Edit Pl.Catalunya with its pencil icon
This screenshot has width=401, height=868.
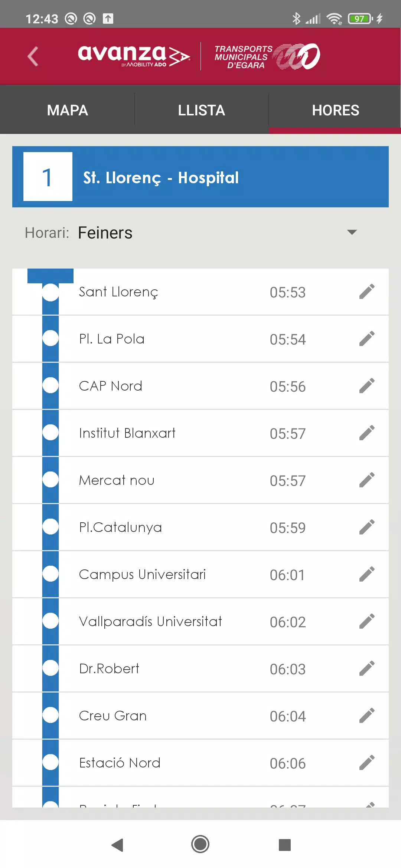367,527
